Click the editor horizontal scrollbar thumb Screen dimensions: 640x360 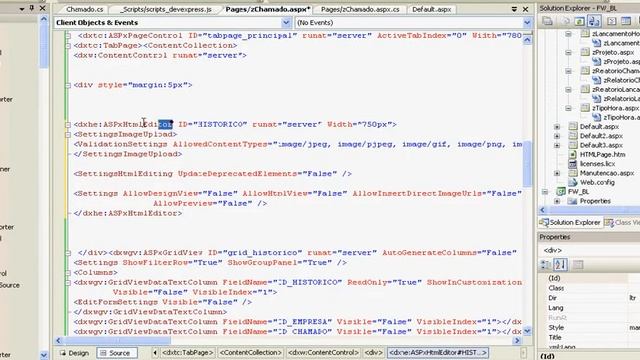(x=117, y=340)
